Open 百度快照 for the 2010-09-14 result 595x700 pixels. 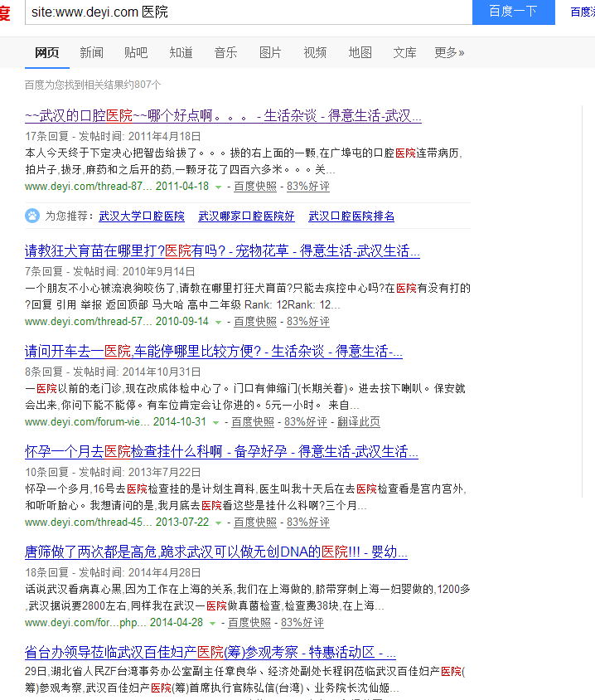pyautogui.click(x=255, y=322)
